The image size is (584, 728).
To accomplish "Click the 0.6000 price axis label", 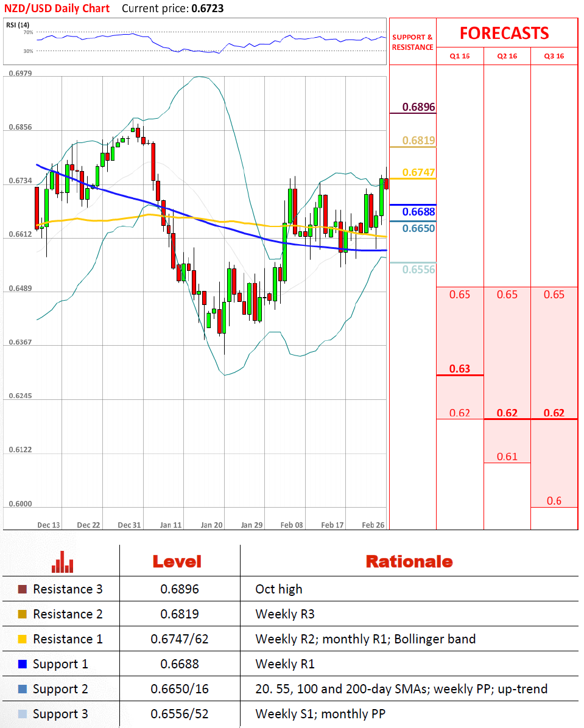I will (x=21, y=504).
